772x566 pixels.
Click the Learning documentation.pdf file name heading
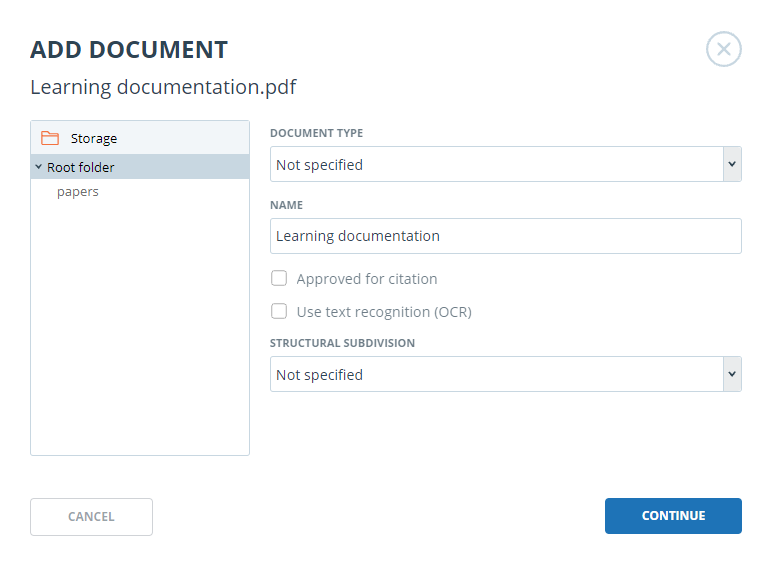tap(163, 87)
